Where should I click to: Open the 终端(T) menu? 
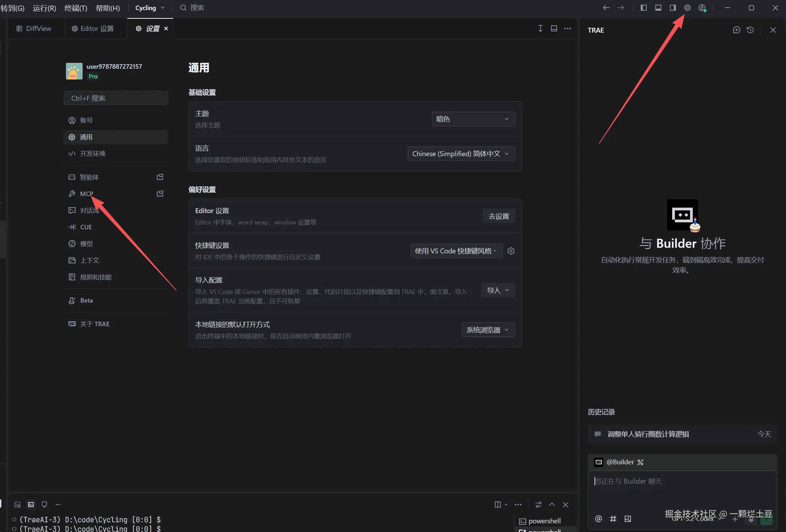coord(76,8)
